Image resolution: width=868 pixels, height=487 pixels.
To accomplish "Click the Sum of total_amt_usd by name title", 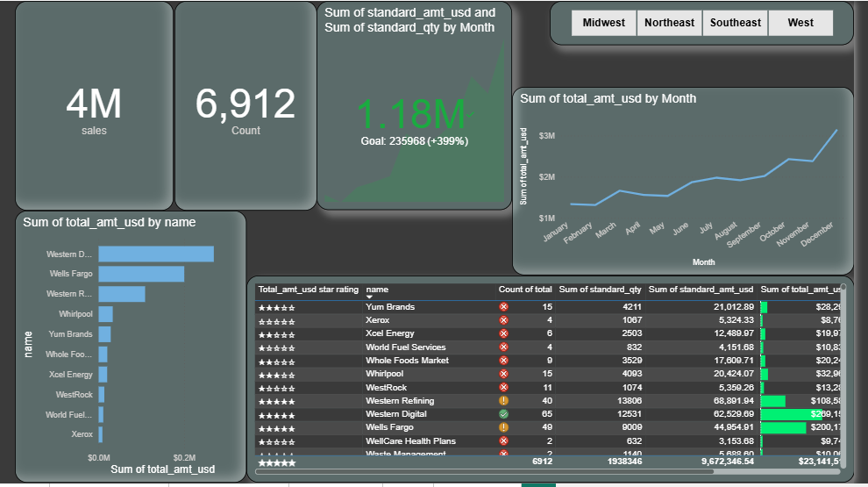I will pyautogui.click(x=109, y=222).
